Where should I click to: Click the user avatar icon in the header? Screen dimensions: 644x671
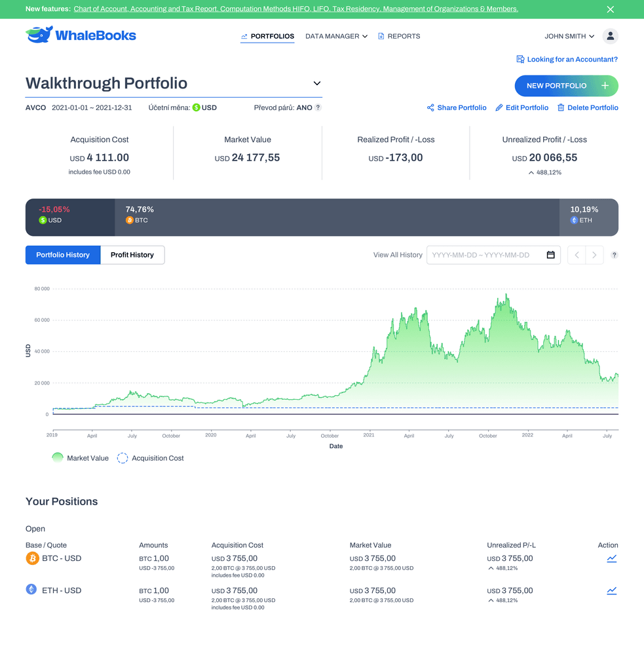611,36
